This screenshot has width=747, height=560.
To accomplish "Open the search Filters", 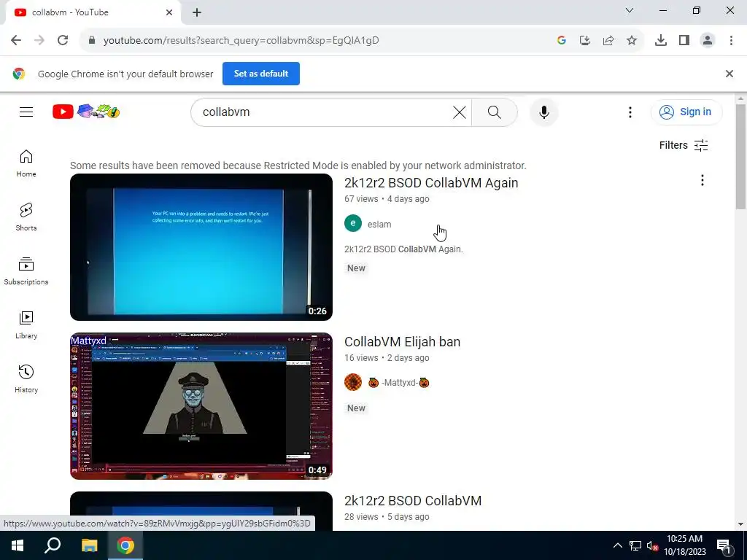I will [x=684, y=145].
